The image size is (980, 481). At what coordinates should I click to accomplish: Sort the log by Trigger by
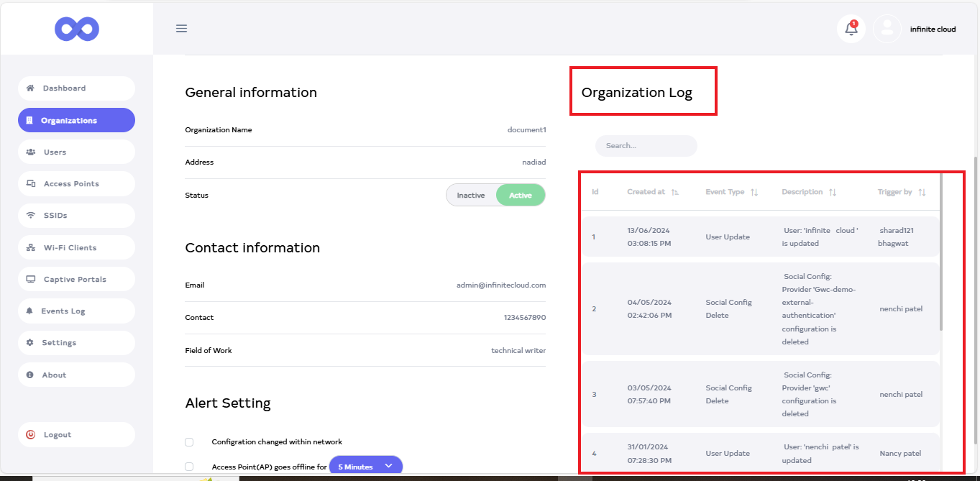click(922, 192)
